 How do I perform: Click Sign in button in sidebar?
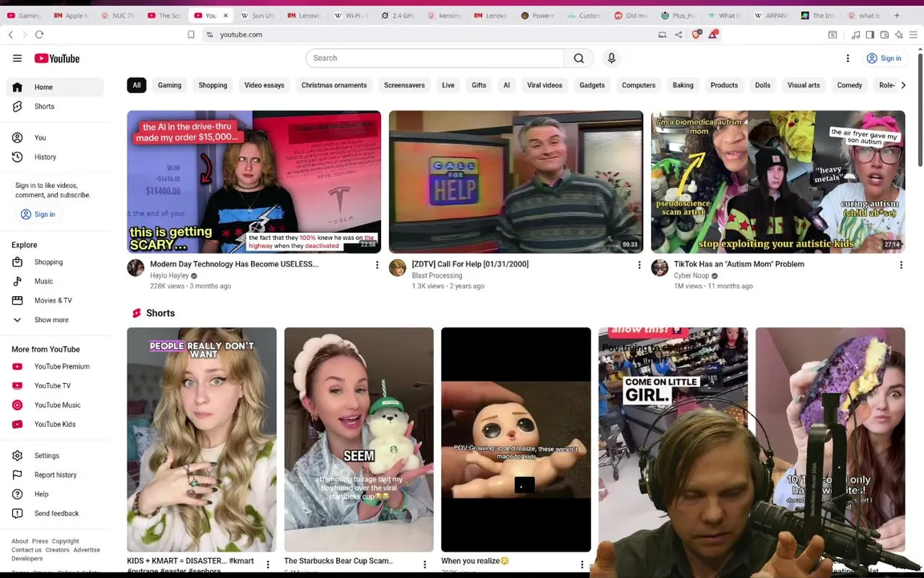click(x=38, y=214)
